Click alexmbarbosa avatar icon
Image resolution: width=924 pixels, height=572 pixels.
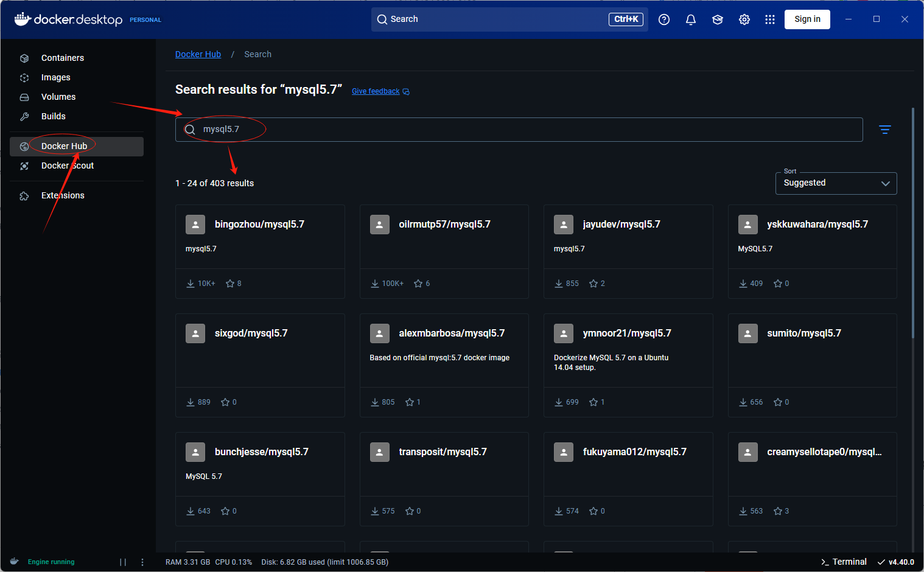[x=380, y=333]
